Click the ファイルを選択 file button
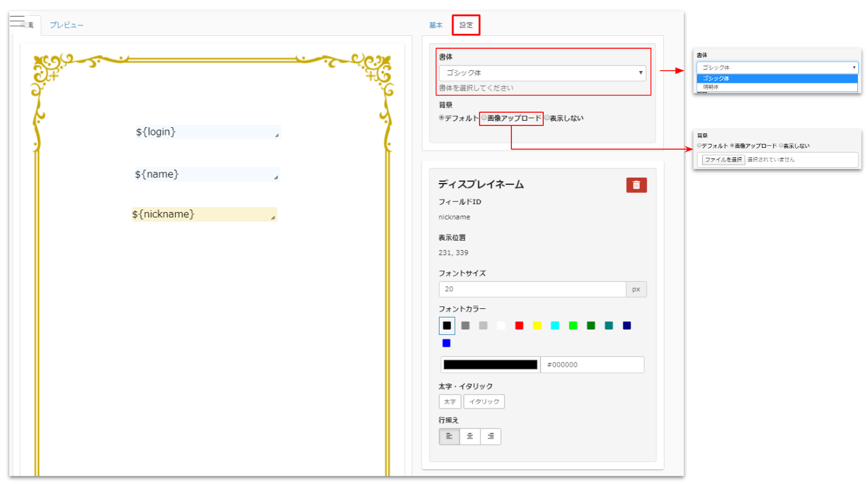868x484 pixels. pyautogui.click(x=723, y=160)
